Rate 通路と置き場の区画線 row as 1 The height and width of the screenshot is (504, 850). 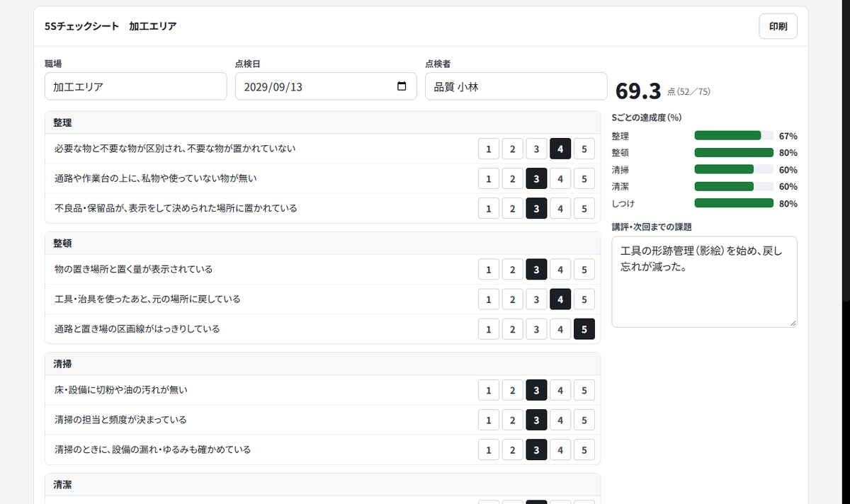pyautogui.click(x=488, y=329)
